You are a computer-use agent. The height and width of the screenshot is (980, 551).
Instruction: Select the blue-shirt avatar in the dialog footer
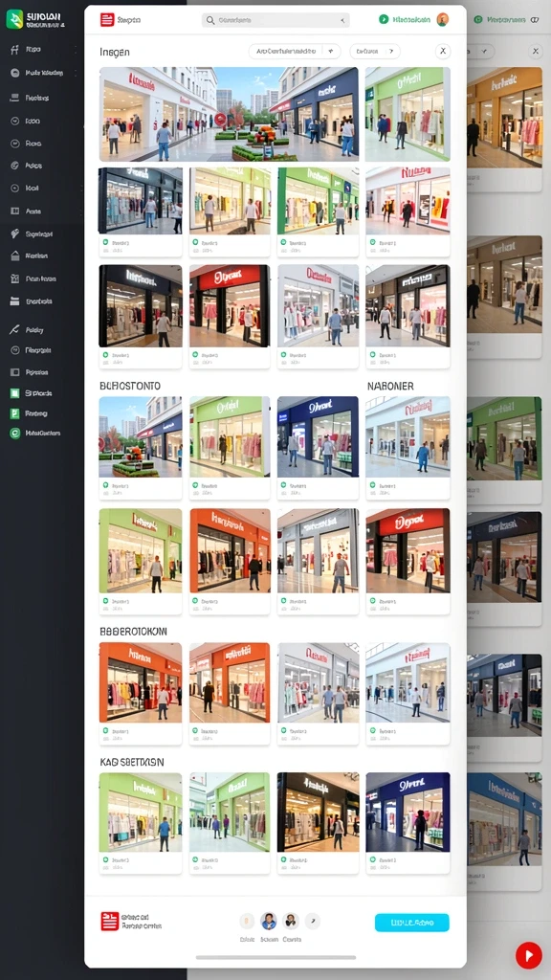point(269,921)
